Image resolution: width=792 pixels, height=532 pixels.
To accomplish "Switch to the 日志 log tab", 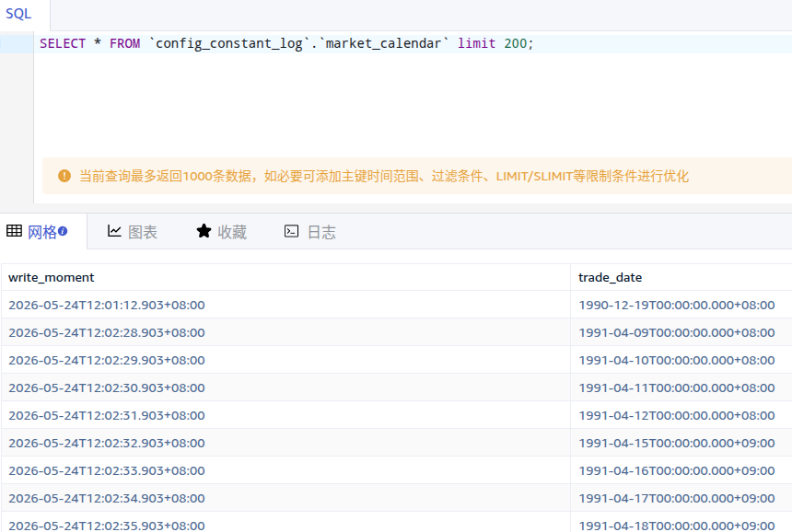I will (x=309, y=232).
